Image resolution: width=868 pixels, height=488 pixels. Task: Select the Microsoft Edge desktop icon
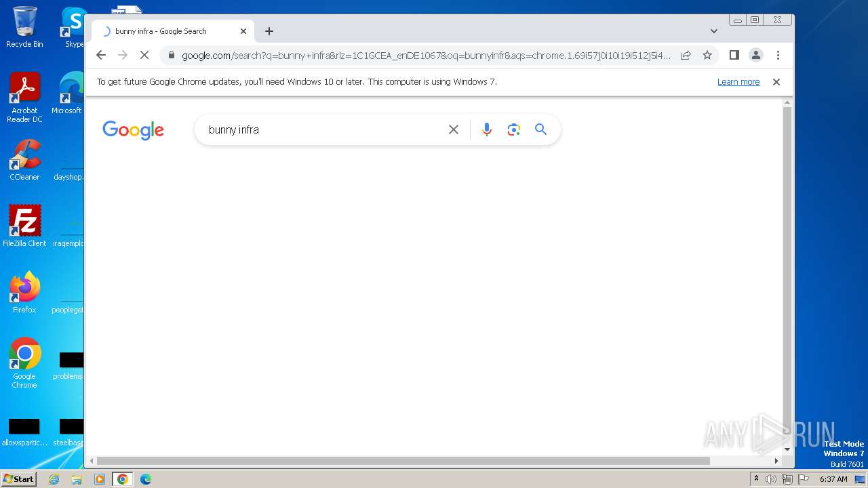click(68, 94)
